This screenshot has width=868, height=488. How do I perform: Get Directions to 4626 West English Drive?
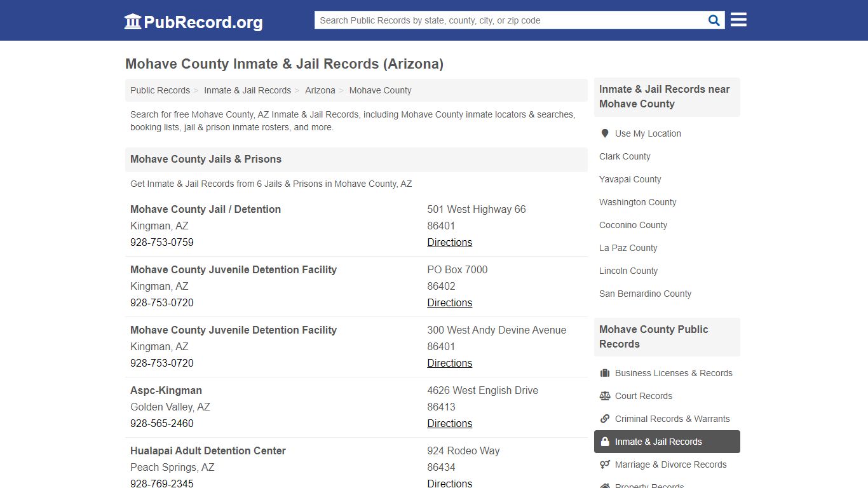[449, 423]
